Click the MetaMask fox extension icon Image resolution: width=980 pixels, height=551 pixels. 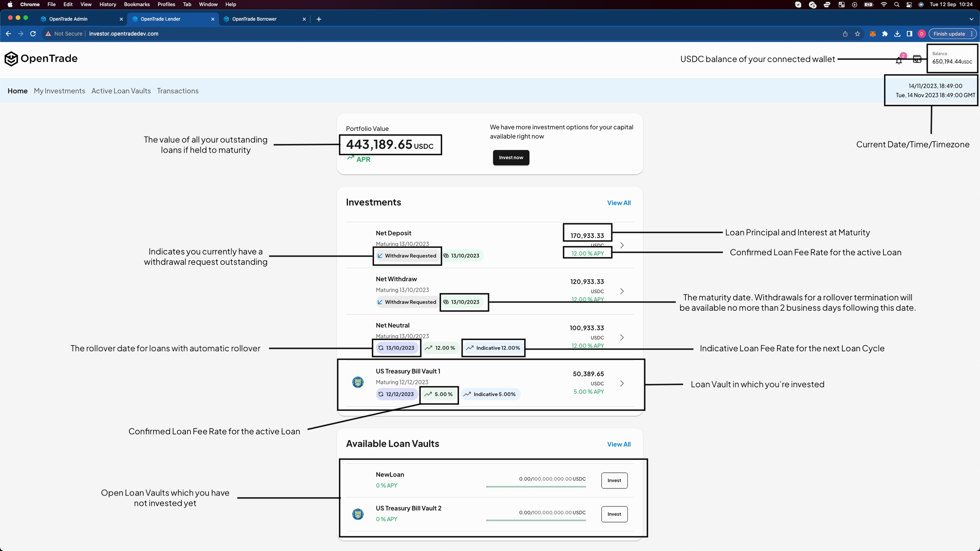pos(872,34)
